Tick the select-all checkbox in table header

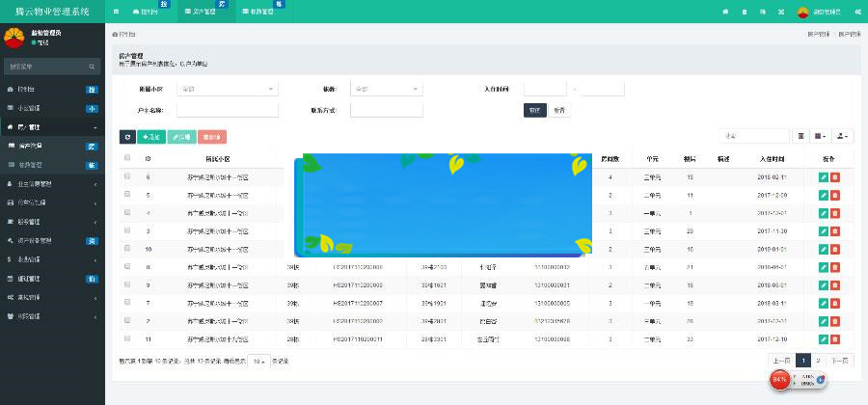click(127, 157)
